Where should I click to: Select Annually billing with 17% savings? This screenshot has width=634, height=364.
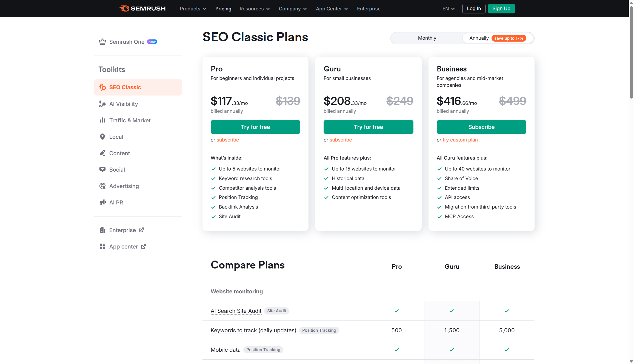point(479,38)
